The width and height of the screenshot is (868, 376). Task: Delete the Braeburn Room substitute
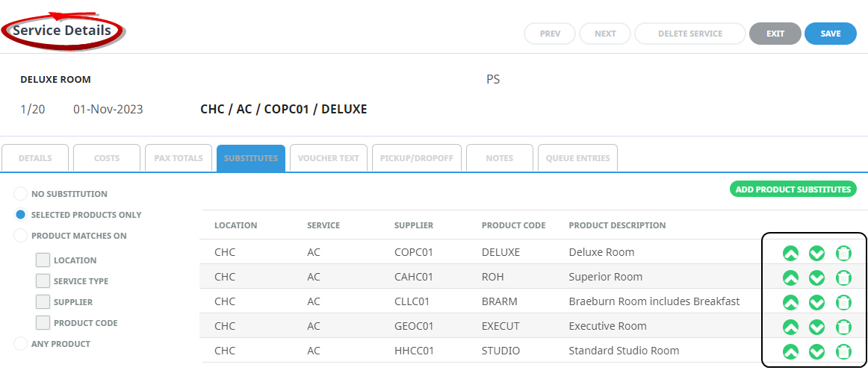click(x=843, y=303)
